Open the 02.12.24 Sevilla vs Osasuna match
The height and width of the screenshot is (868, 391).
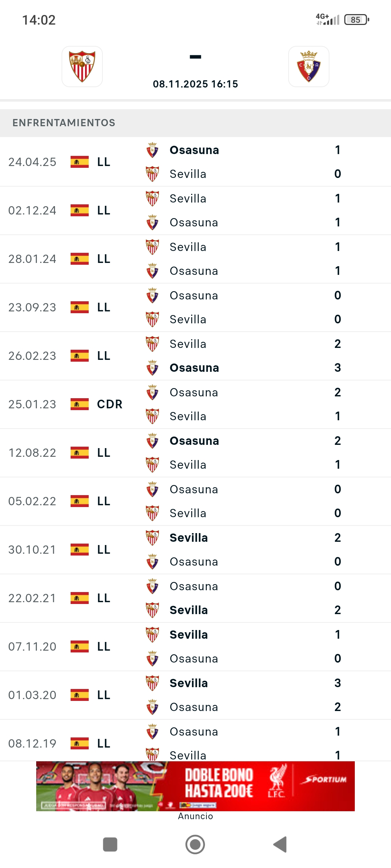tap(195, 210)
